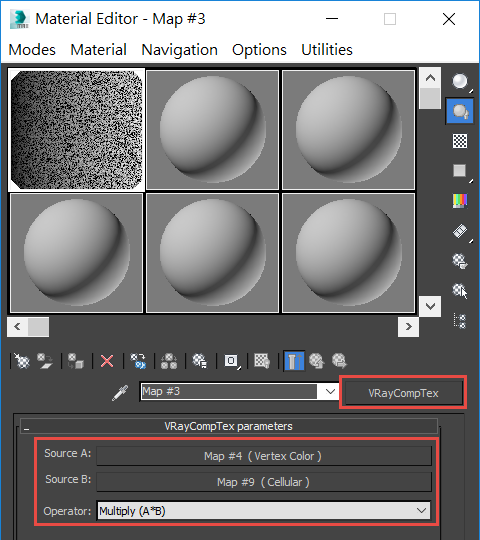Click Assign Material to Selection icon

tap(76, 361)
